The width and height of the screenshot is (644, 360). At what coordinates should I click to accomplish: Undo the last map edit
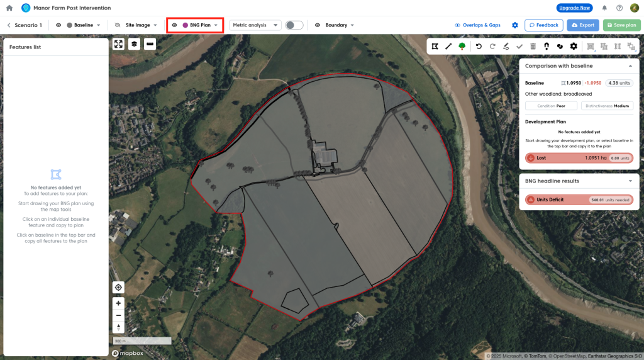tap(479, 46)
